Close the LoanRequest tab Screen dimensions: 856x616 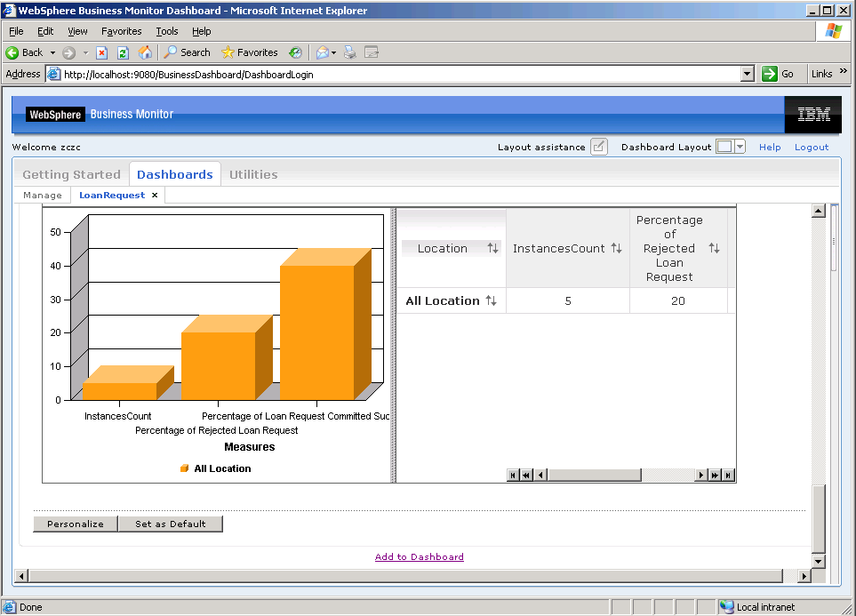click(x=155, y=195)
